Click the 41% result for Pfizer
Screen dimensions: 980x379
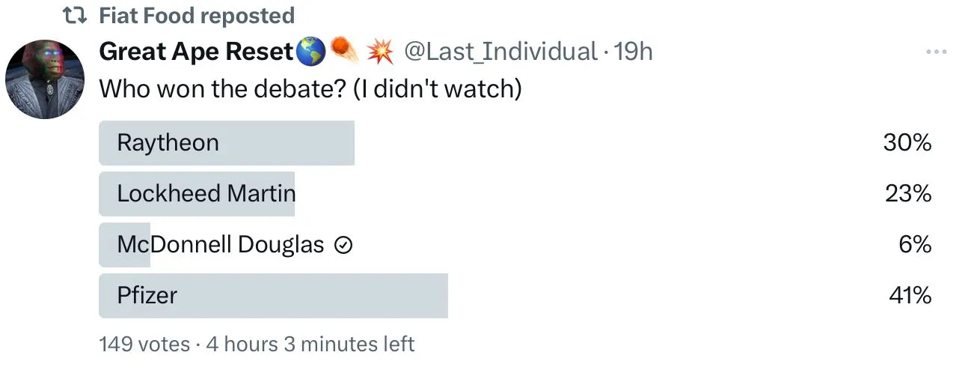[910, 296]
